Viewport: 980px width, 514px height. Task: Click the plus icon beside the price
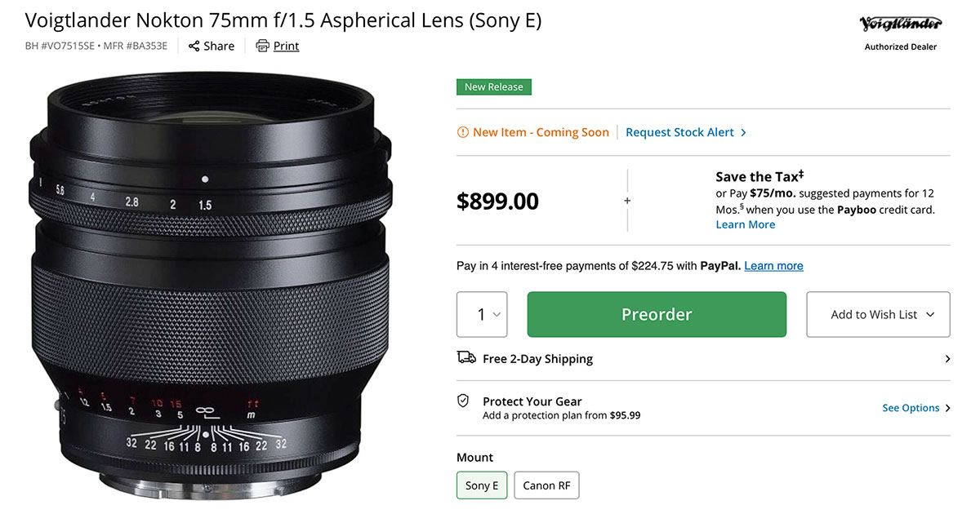[x=627, y=201]
